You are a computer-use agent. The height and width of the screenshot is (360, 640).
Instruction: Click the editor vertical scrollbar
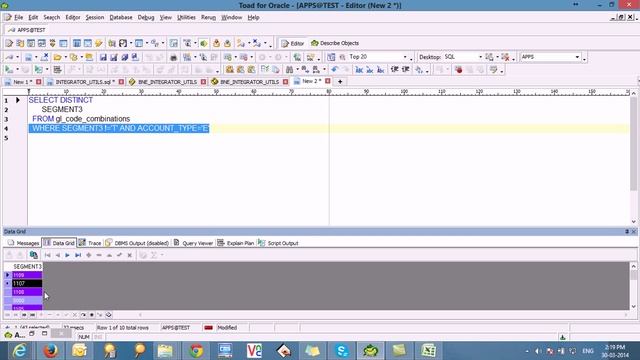pos(633,158)
